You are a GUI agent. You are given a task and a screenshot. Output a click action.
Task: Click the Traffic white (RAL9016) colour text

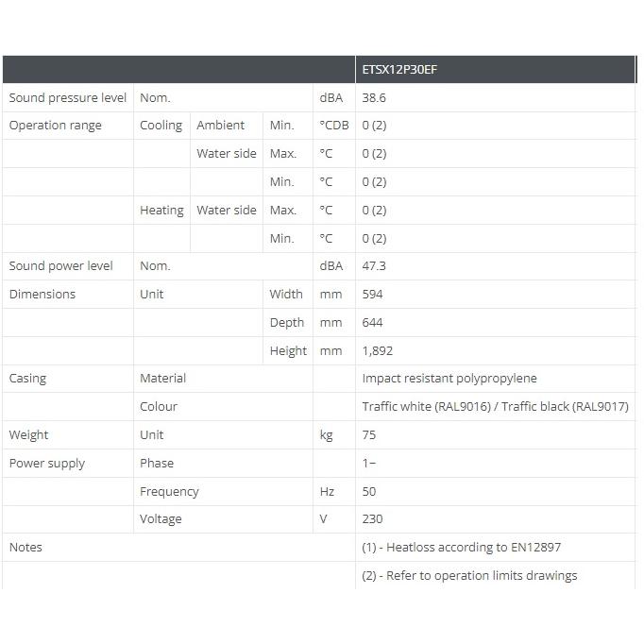[426, 407]
